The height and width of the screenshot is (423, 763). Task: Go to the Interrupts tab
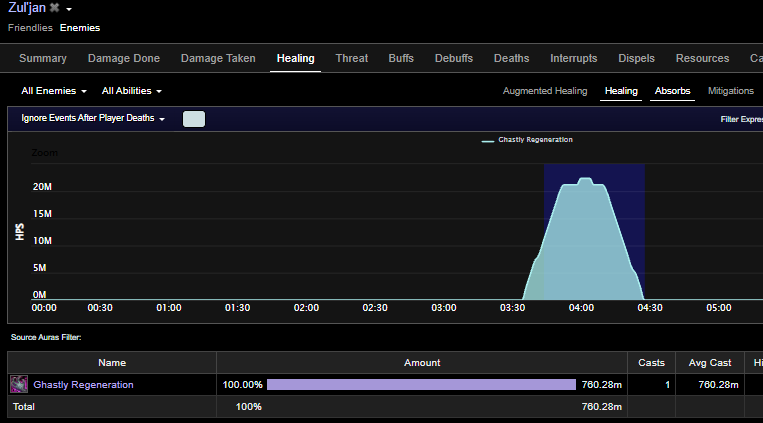tap(574, 58)
